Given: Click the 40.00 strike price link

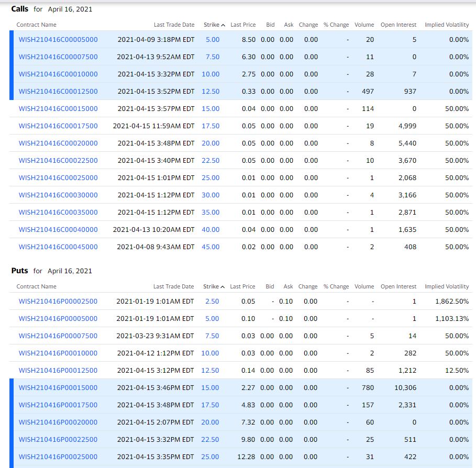Looking at the screenshot, I should tap(211, 229).
